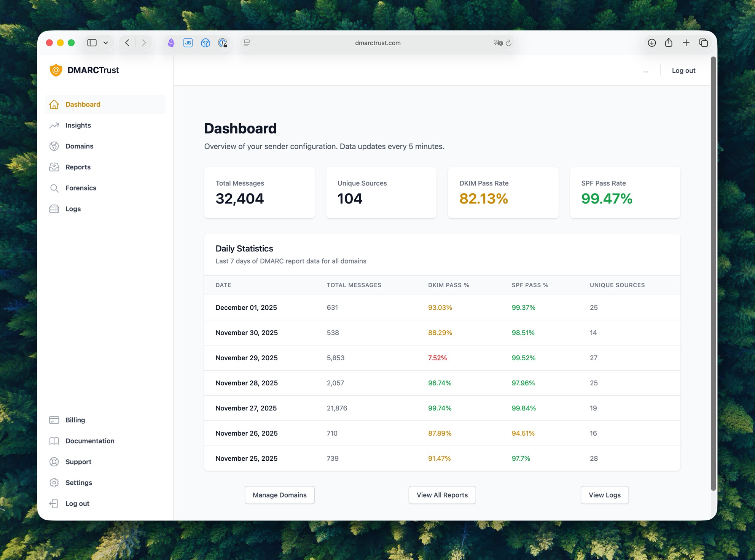Click the Manage Domains button
The height and width of the screenshot is (560, 755).
coord(279,495)
